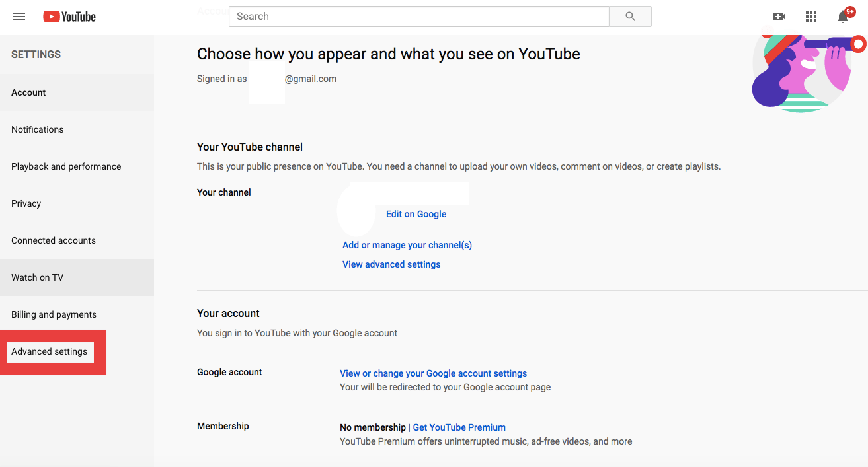Viewport: 868px width, 467px height.
Task: Open the create video camera icon
Action: [779, 17]
